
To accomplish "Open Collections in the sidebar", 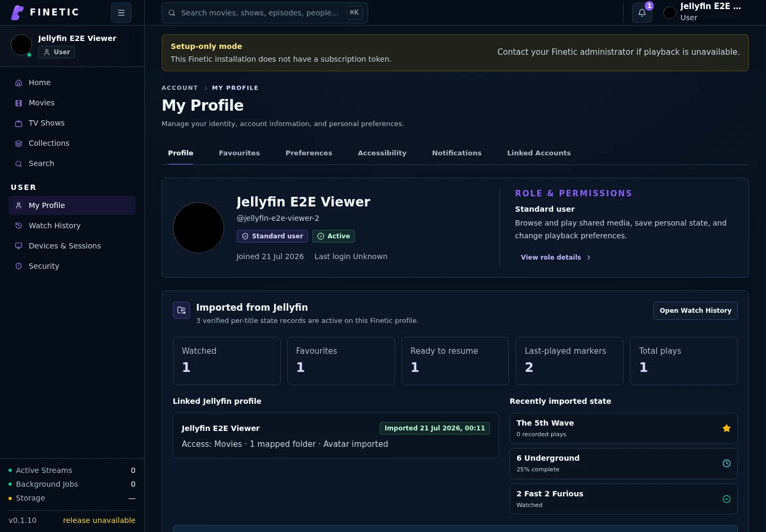I will 72,144.
